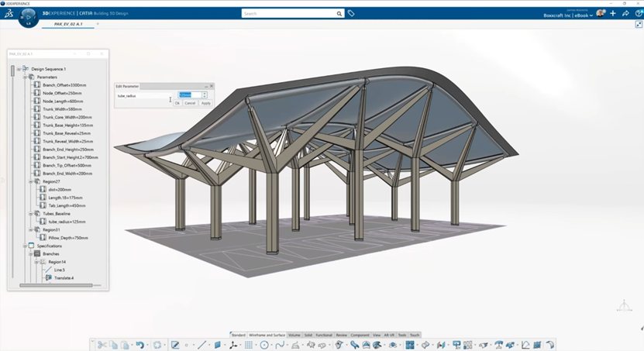Select the Circle tool in bottom toolbar

tap(264, 345)
